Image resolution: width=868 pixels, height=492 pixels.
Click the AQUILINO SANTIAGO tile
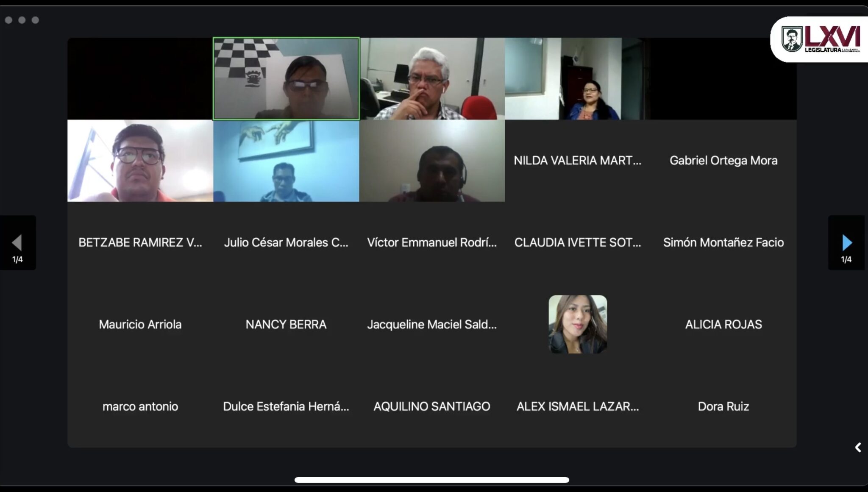[432, 406]
